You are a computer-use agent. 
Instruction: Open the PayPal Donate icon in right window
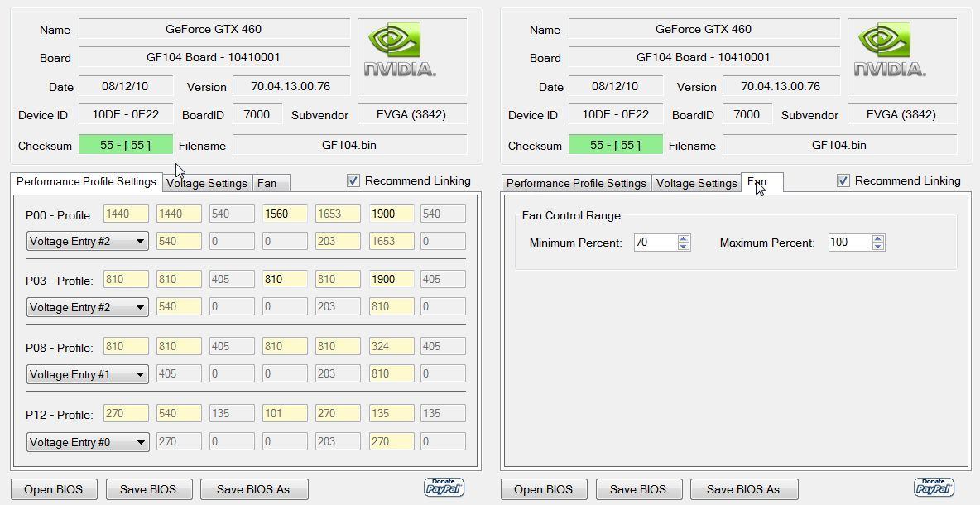(x=934, y=488)
